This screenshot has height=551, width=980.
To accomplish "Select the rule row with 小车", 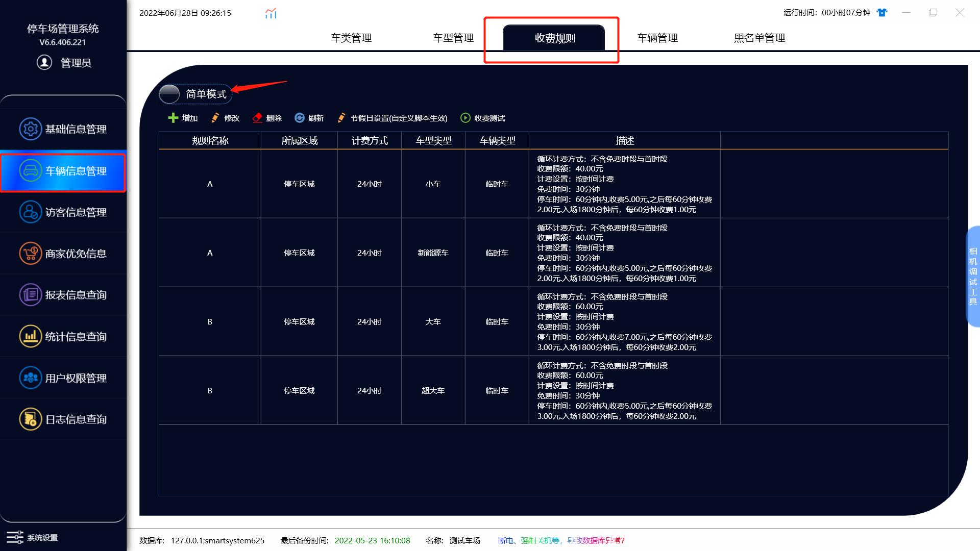I will (x=553, y=184).
